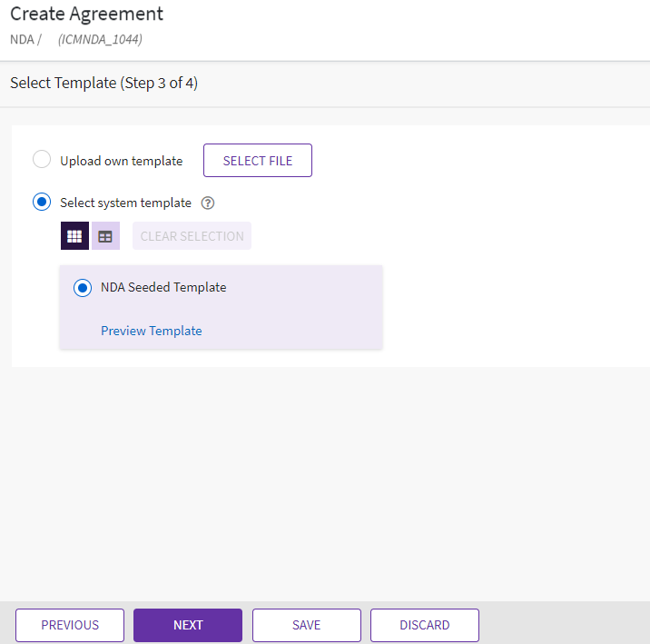Click the NDA Seeded Template label text
This screenshot has width=650, height=644.
coord(163,287)
